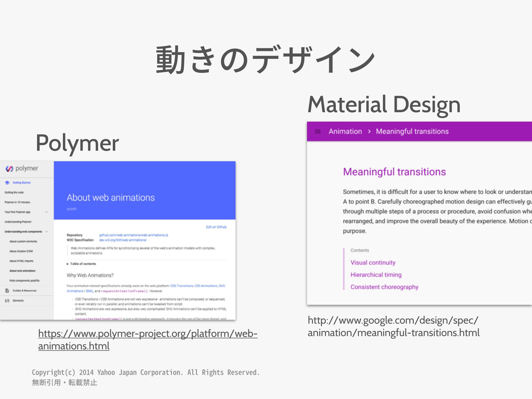Open the polymer-project.org web-animations URL

pos(148,340)
